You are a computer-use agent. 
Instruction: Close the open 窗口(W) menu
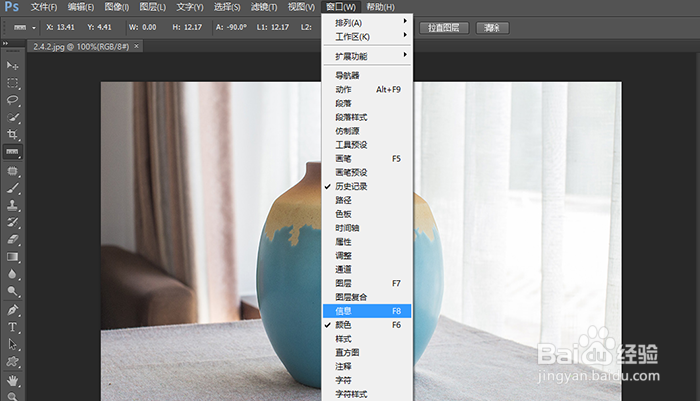coord(341,7)
